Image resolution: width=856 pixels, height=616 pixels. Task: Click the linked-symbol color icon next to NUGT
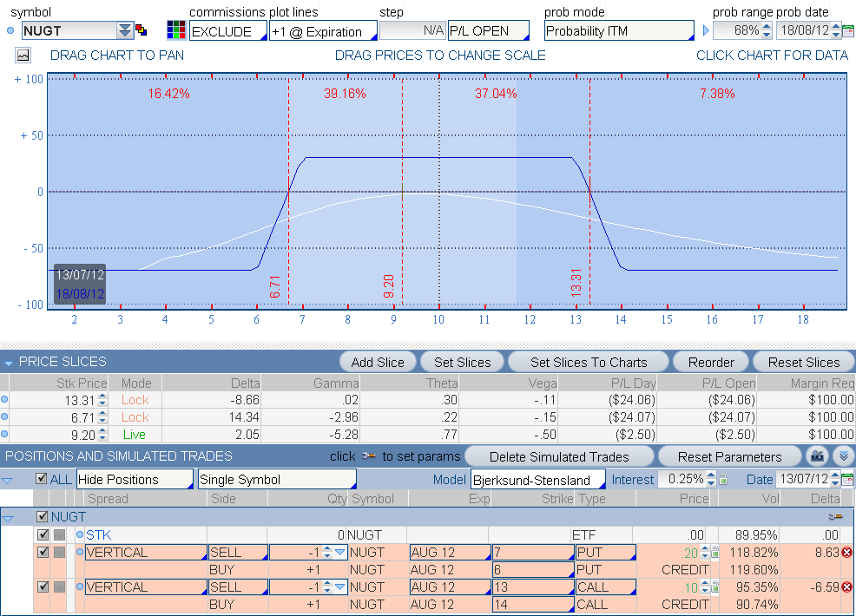[x=142, y=31]
